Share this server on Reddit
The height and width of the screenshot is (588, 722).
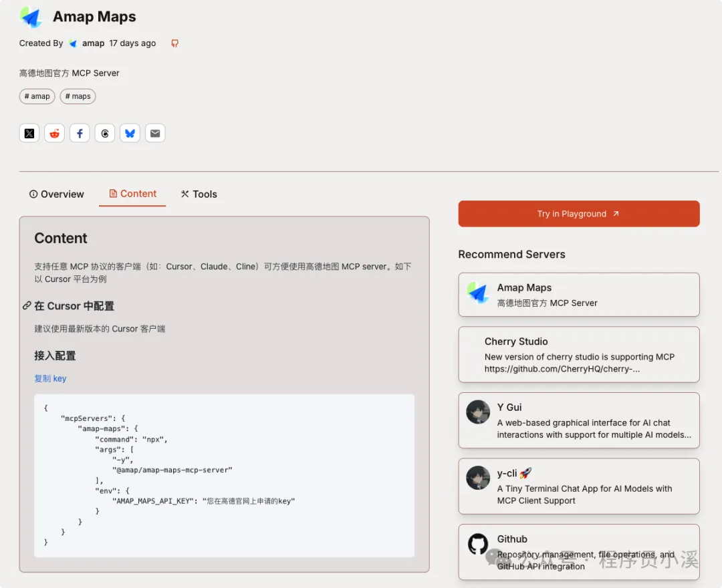click(54, 134)
